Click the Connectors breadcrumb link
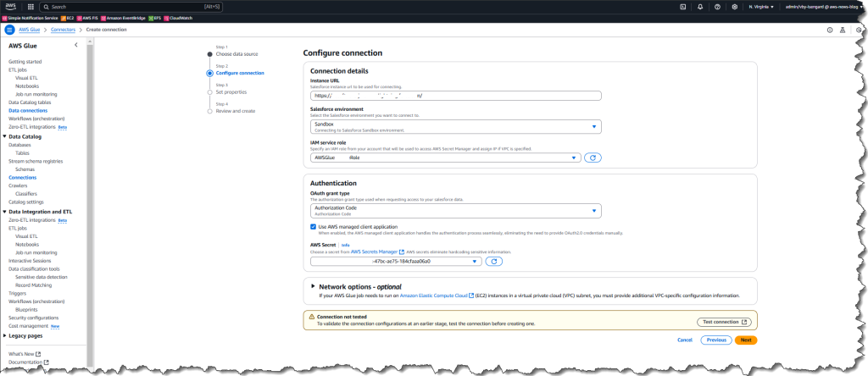The width and height of the screenshot is (868, 376). (x=63, y=30)
